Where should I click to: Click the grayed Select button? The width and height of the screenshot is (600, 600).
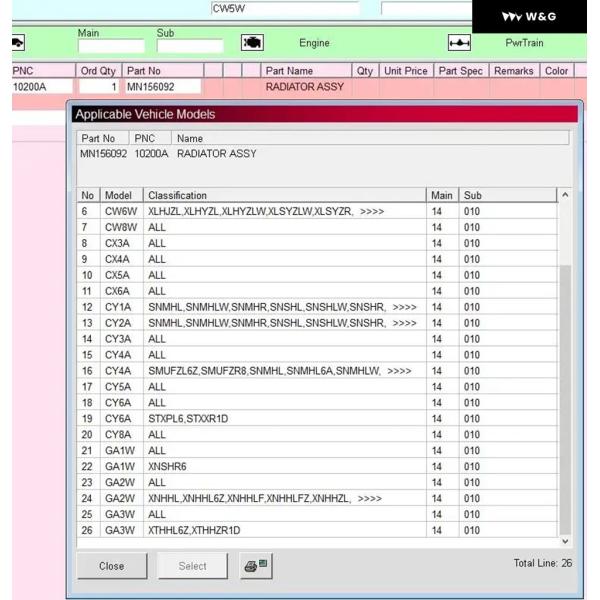coord(192,566)
